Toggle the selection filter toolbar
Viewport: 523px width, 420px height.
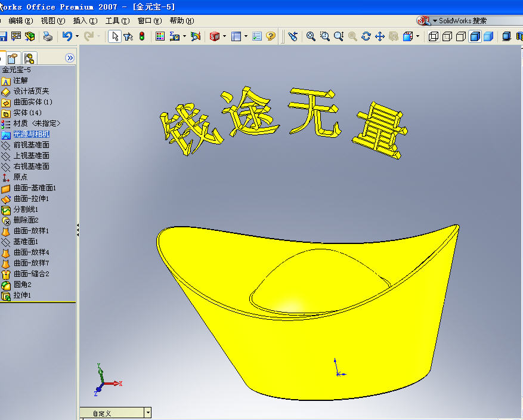point(128,36)
